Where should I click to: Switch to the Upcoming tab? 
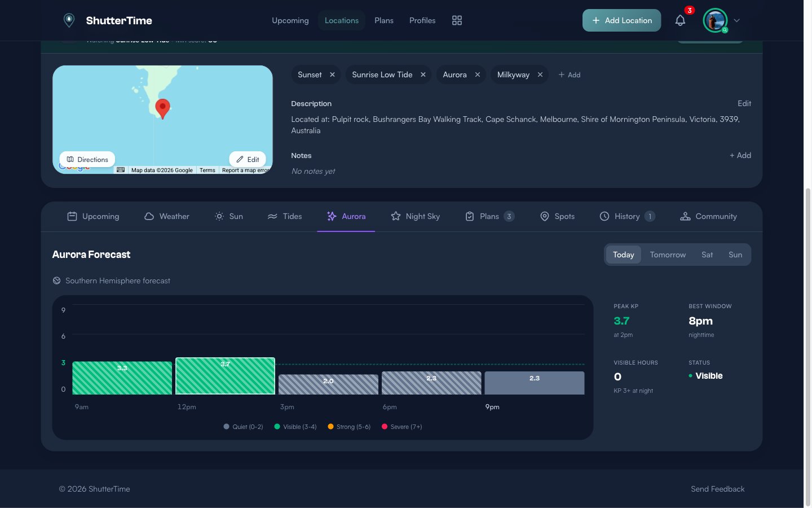pyautogui.click(x=94, y=216)
